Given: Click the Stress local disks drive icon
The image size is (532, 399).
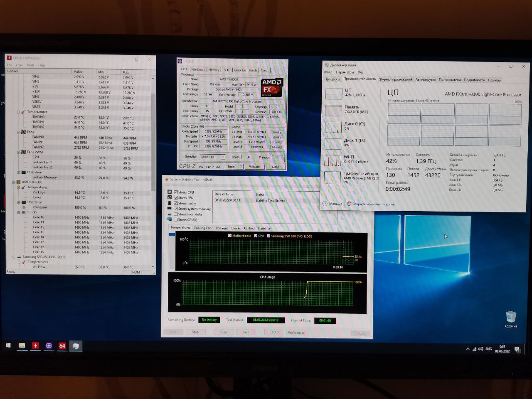Looking at the screenshot, I should (170, 214).
